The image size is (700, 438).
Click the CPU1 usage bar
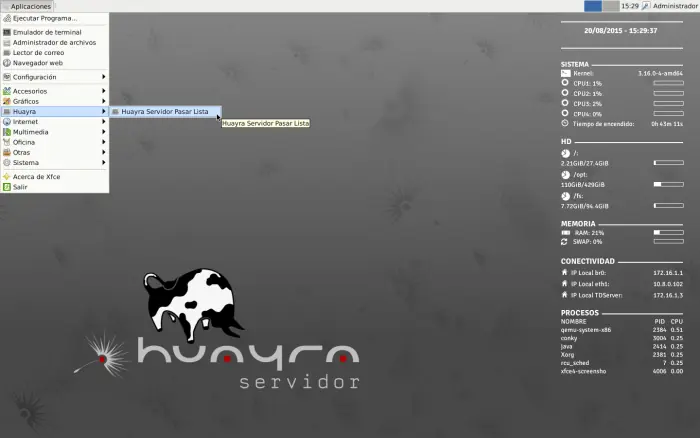click(x=668, y=83)
